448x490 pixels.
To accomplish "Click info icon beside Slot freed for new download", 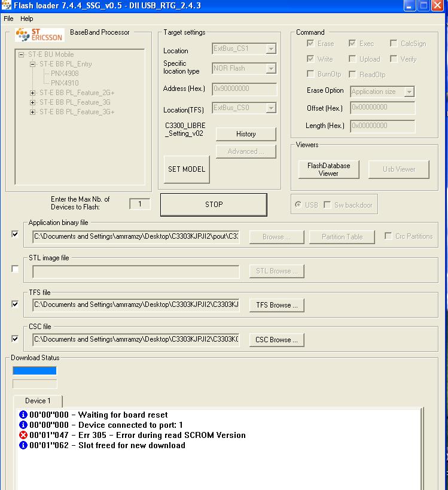I will 23,445.
